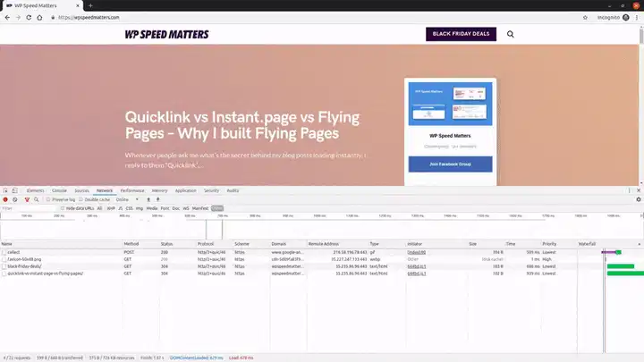Clear the network log with the clear icon

click(15, 199)
